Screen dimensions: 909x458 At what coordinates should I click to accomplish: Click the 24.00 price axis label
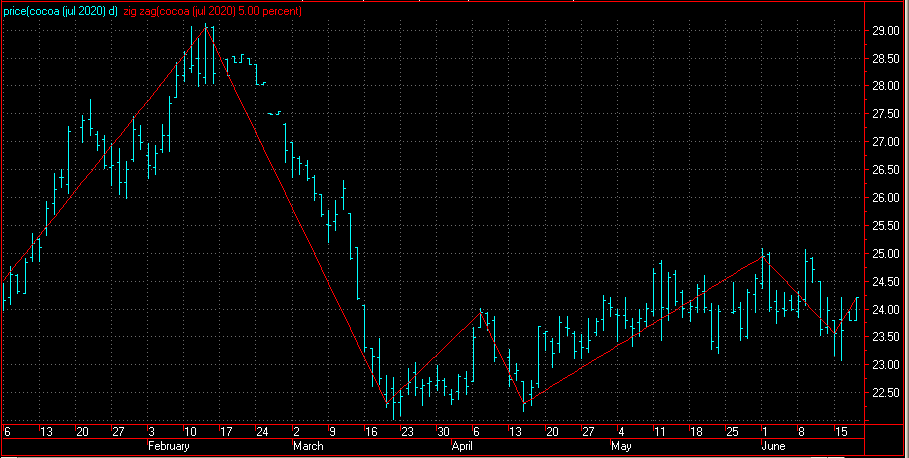click(x=886, y=310)
